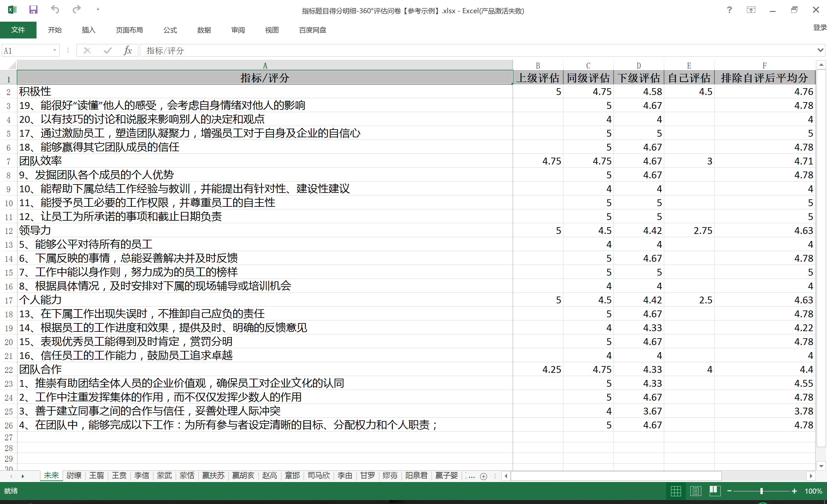
Task: Click the more sheets ellipsis button
Action: point(472,476)
